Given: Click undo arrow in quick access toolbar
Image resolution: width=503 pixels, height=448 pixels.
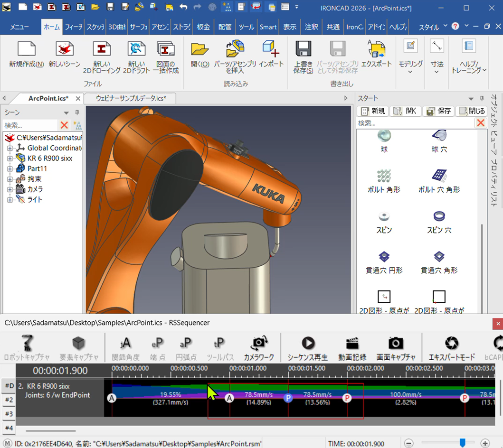Looking at the screenshot, I should coord(183,7).
